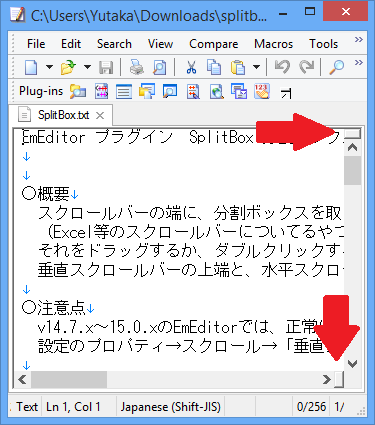Open the Macros menu
Viewport: 375px width, 425px height.
(273, 44)
